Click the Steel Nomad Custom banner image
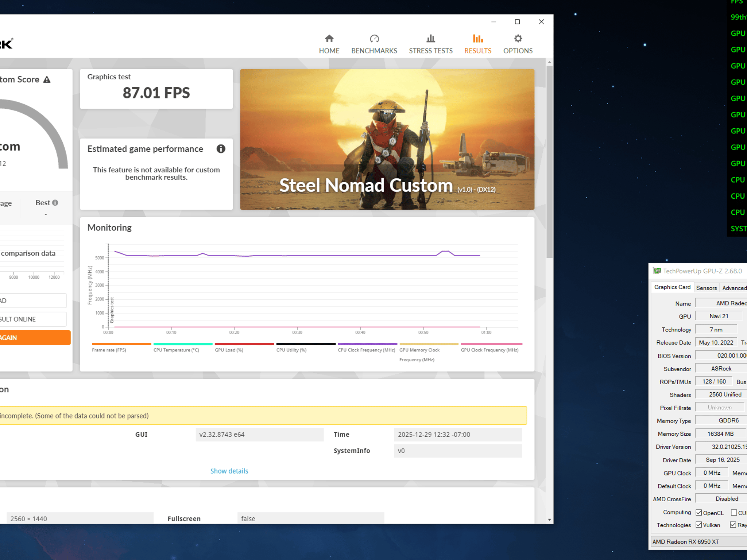Image resolution: width=747 pixels, height=560 pixels. (x=387, y=139)
